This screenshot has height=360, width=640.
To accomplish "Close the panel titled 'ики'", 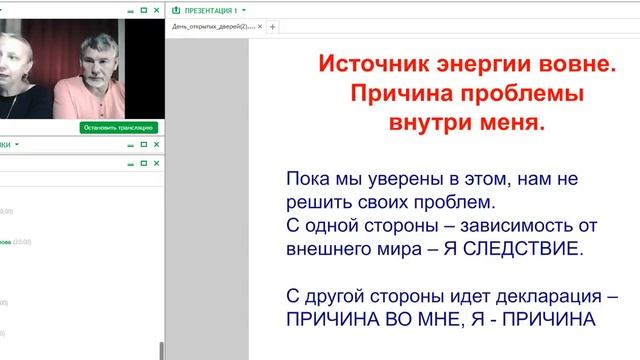I will [x=156, y=144].
